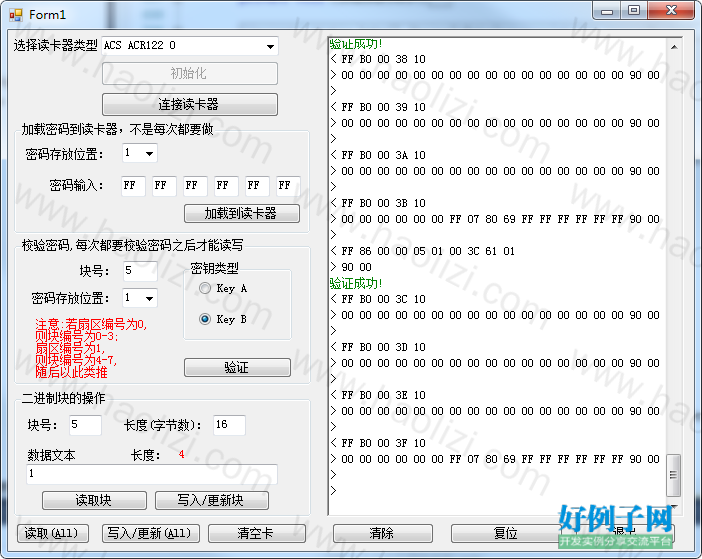The image size is (702, 559).
Task: Click the log scrollbar up arrow
Action: tap(674, 47)
